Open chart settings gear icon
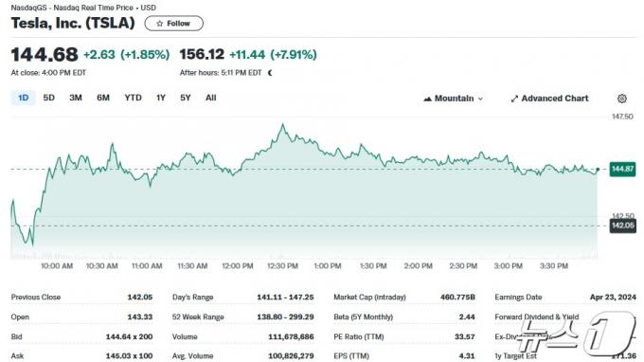This screenshot has width=644, height=362. (x=622, y=99)
